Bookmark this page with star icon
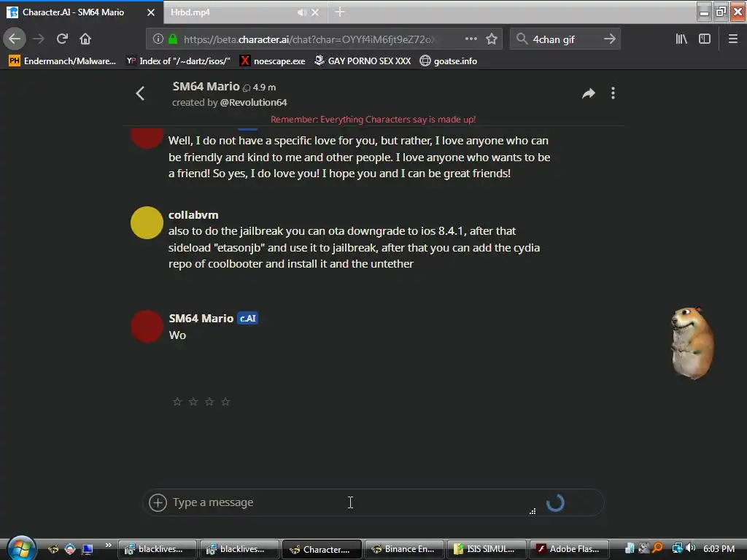The image size is (747, 560). [492, 39]
